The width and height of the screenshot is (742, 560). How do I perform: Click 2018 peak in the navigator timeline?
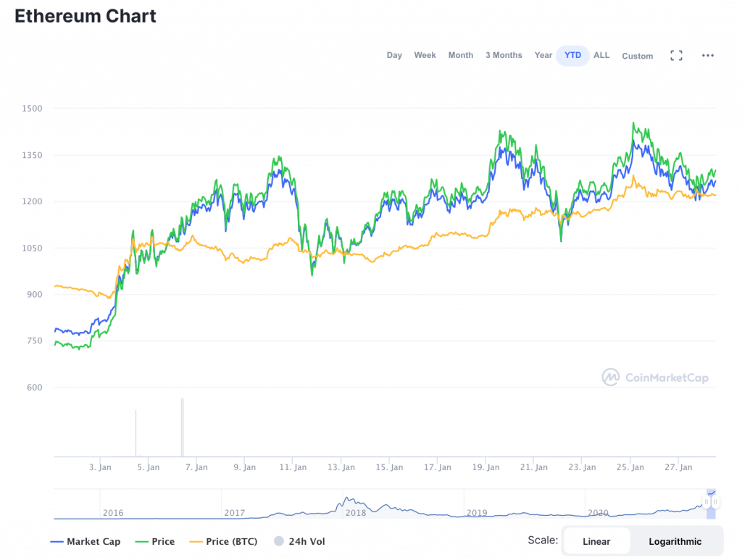point(349,501)
